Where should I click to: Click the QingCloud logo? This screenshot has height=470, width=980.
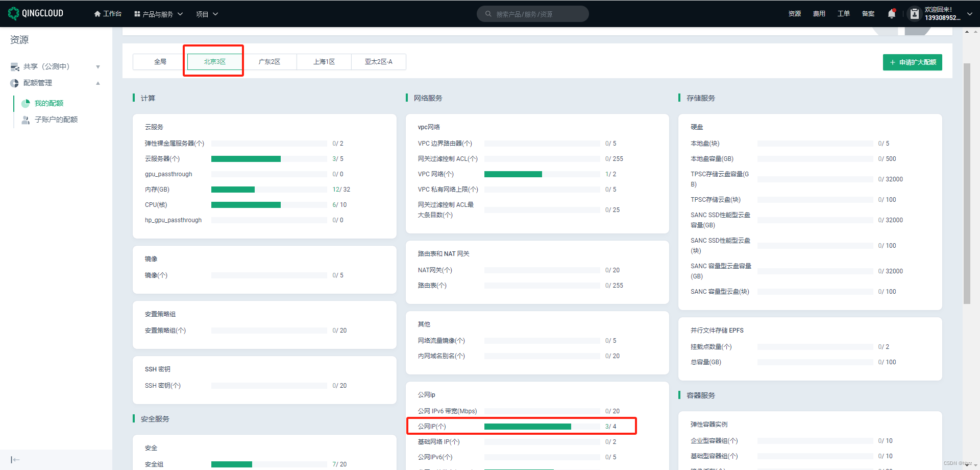[x=36, y=13]
